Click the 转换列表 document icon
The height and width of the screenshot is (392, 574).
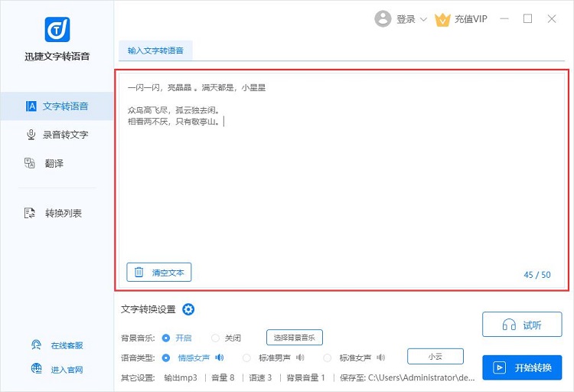click(30, 213)
